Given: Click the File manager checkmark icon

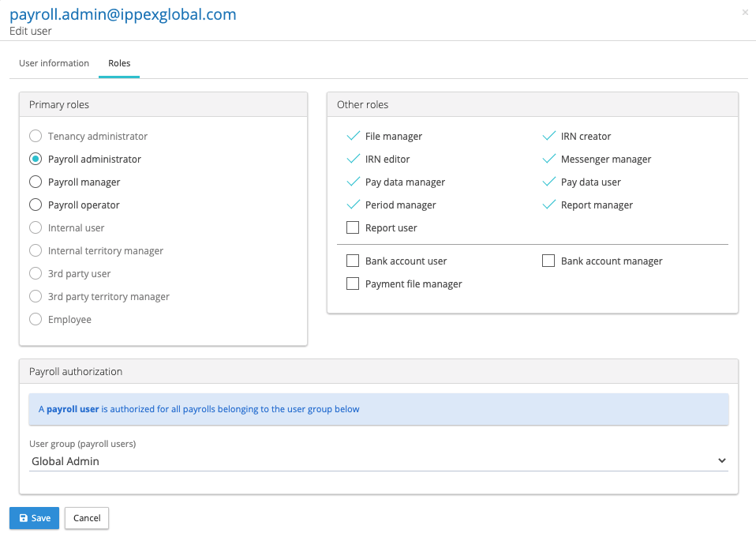Looking at the screenshot, I should point(353,137).
